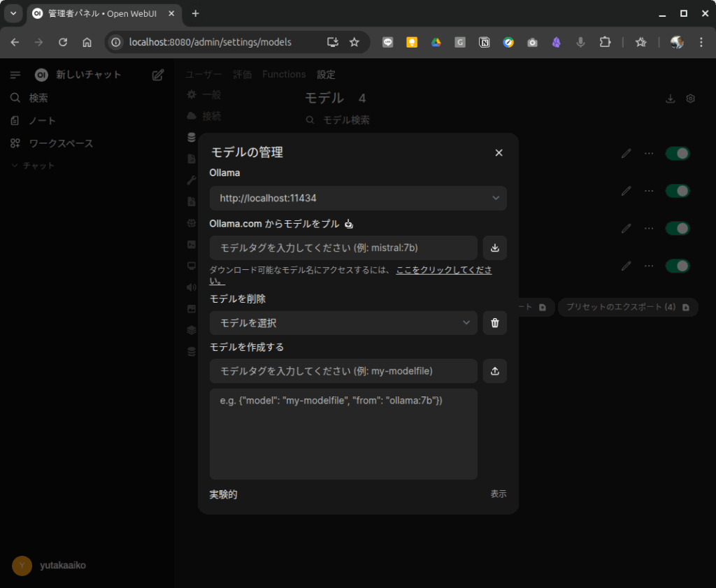
Task: Collapse the チャット section in sidebar
Action: (33, 166)
